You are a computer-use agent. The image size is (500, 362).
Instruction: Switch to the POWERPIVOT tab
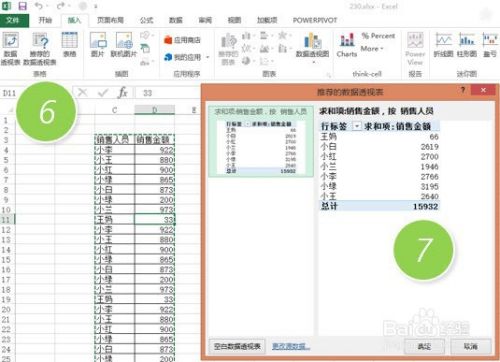click(315, 20)
